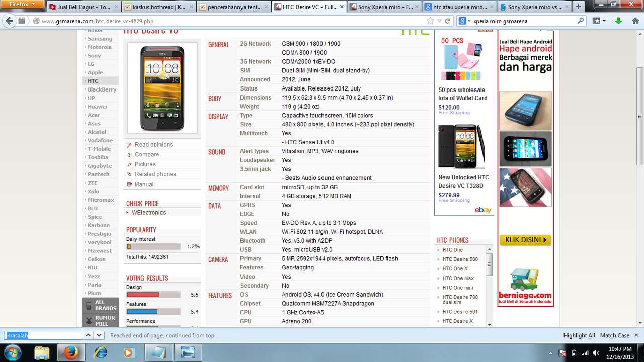Image resolution: width=644 pixels, height=362 pixels.
Task: Switch to Firefox in the taskbar
Action: [x=71, y=352]
